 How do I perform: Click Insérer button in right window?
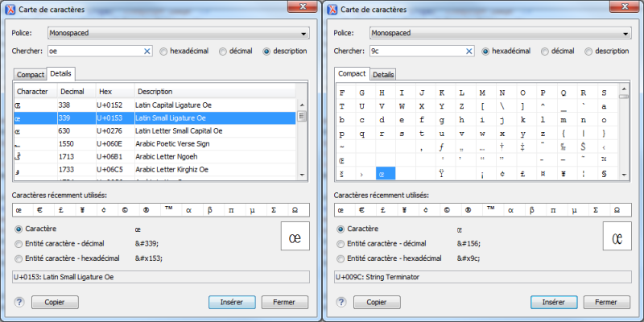[554, 303]
